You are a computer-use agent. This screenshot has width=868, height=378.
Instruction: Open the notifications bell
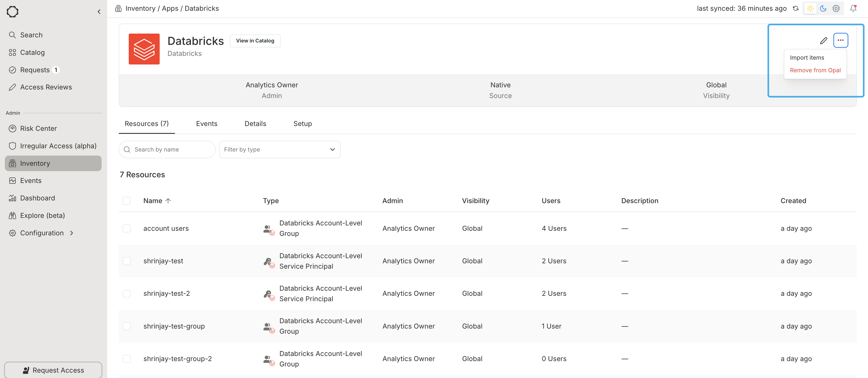pyautogui.click(x=853, y=8)
